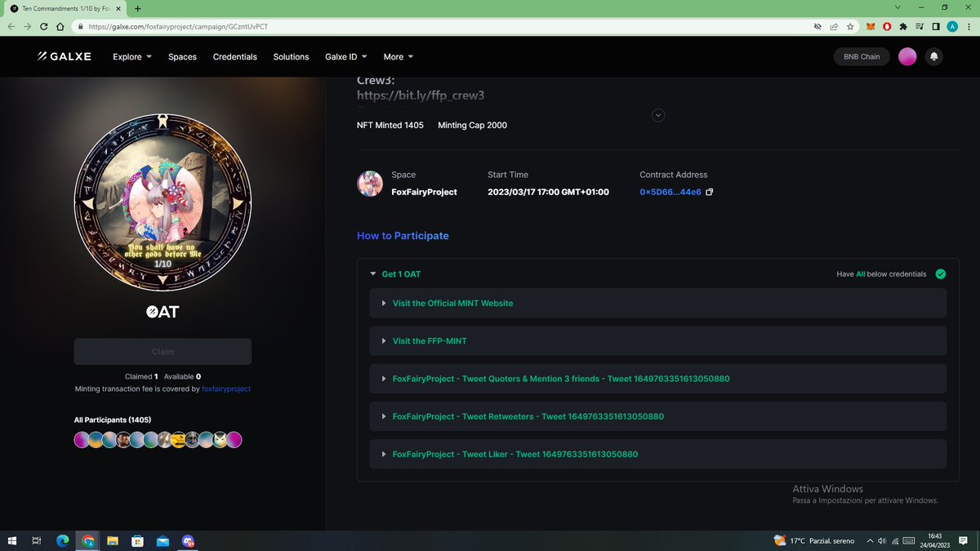Collapse the Get 1 OAT section
The width and height of the screenshot is (980, 551).
(373, 274)
